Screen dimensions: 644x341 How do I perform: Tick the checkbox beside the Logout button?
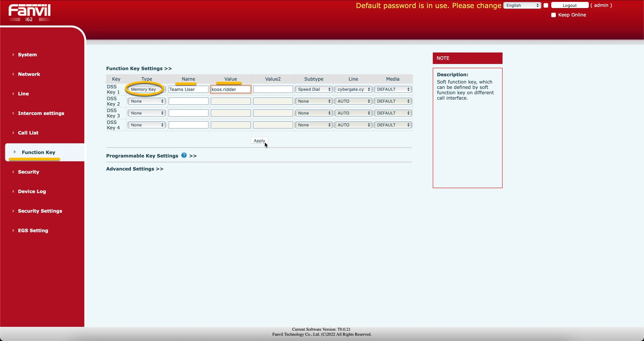pos(546,5)
